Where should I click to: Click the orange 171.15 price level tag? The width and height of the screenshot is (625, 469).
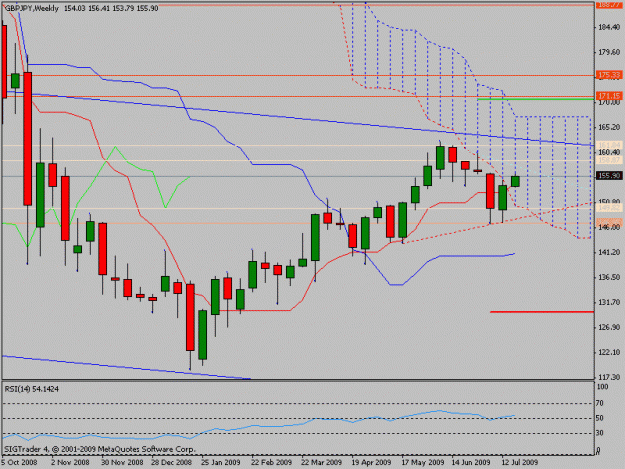click(609, 96)
